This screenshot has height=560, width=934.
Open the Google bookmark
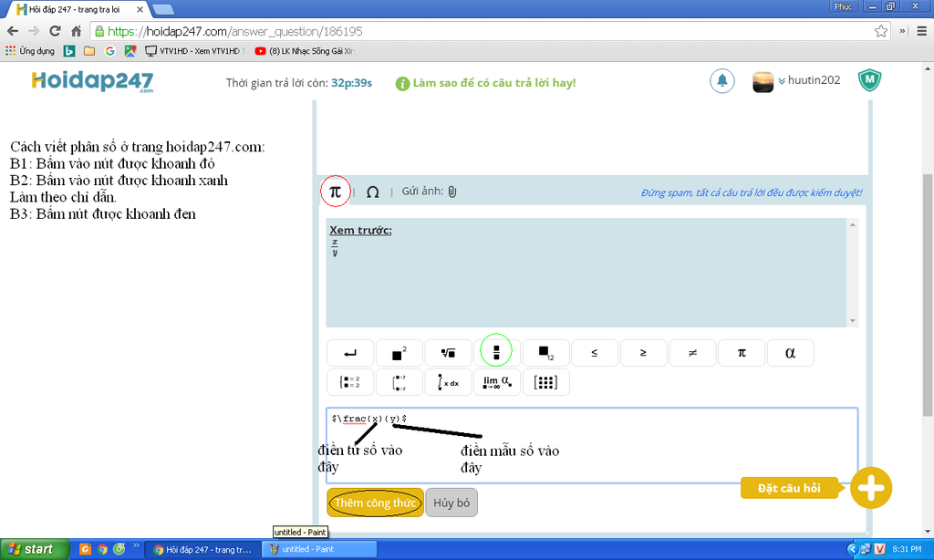pyautogui.click(x=109, y=51)
